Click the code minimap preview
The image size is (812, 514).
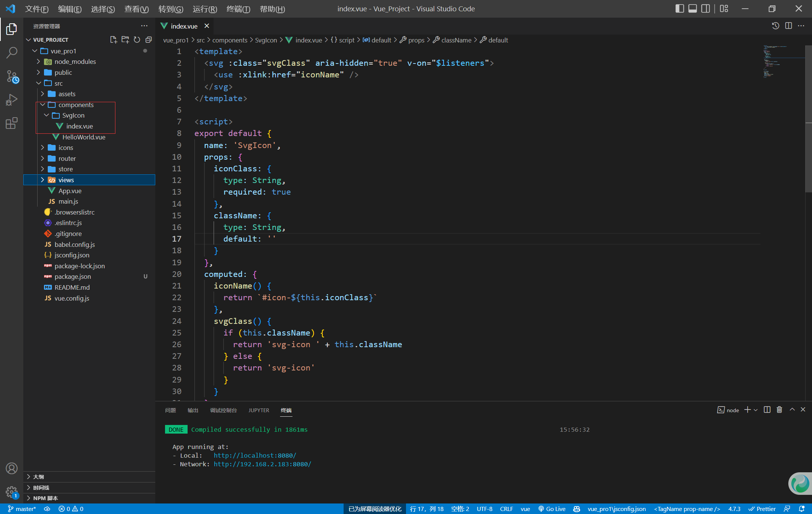coord(784,61)
